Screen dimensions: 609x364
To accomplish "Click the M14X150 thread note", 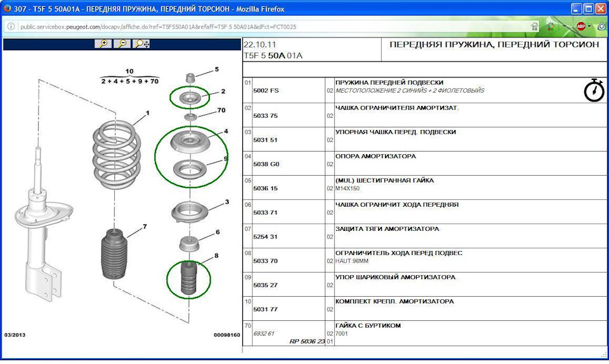I will click(x=348, y=188).
